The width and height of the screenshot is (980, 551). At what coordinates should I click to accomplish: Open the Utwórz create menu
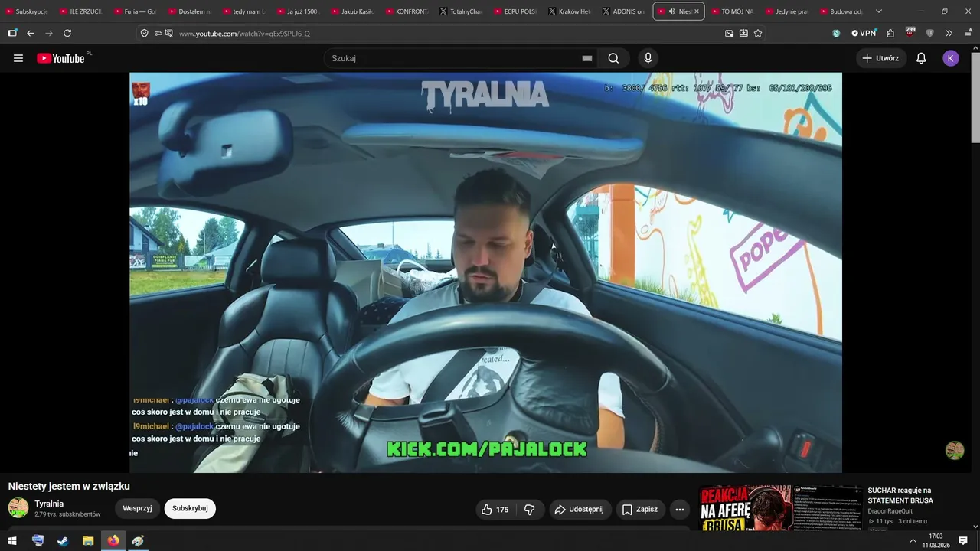click(880, 58)
